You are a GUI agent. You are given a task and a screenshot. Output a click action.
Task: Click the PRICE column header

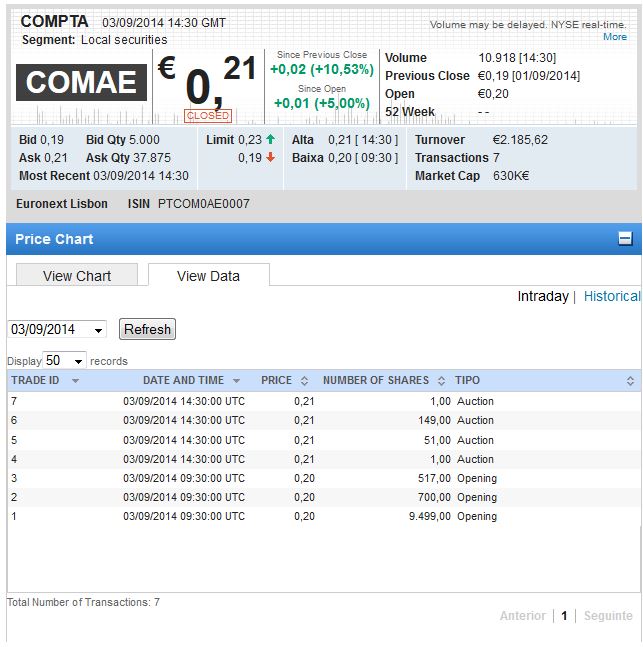coord(277,380)
